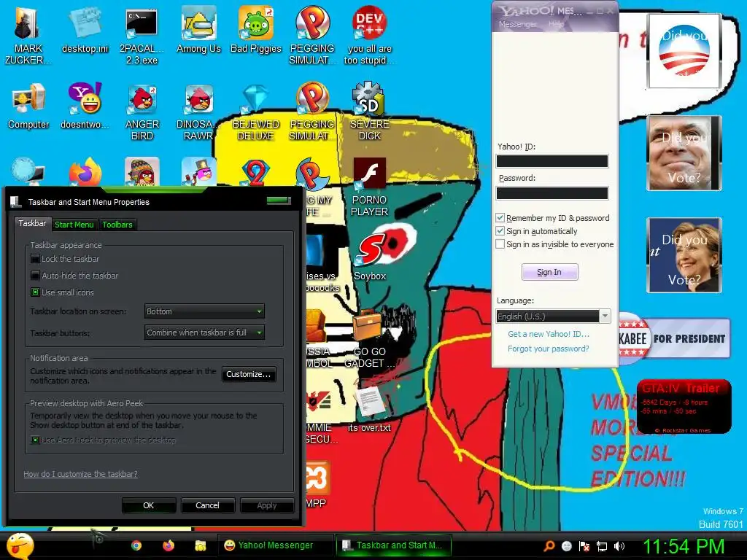Screen dimensions: 747x560
Task: Open 'Taskbar location on screen' dropdown
Action: coord(204,311)
